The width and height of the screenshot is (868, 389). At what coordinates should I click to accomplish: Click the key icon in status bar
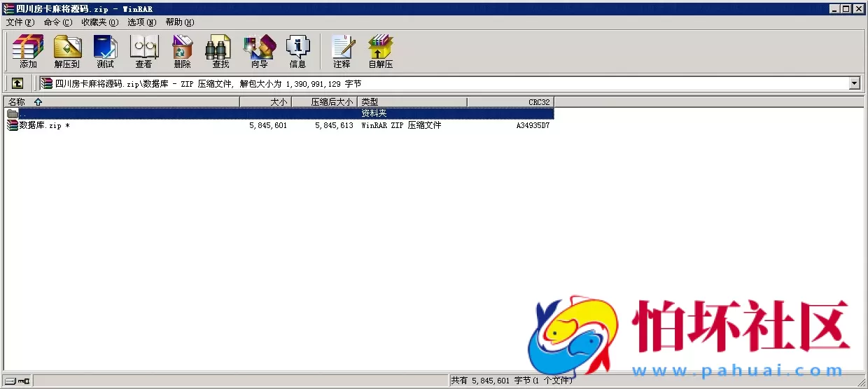[24, 381]
